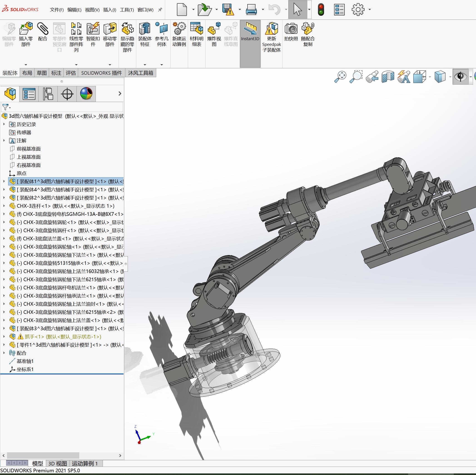This screenshot has width=476, height=475.
Task: Click the Exploded View (爆炸视图) icon
Action: tap(214, 29)
